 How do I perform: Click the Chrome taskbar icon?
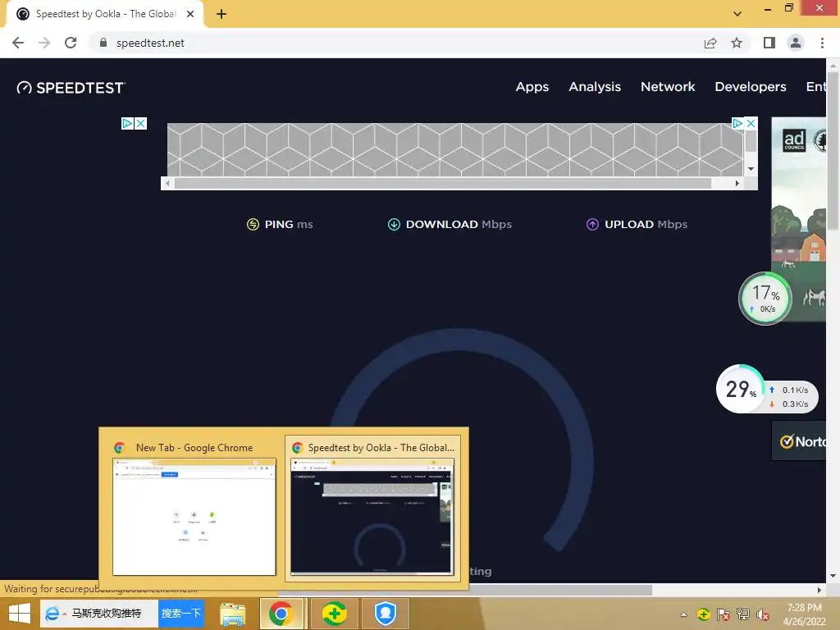(281, 614)
